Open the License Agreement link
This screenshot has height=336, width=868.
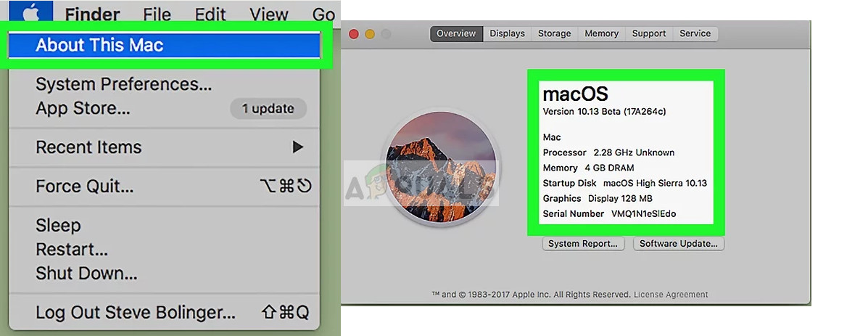pos(671,295)
